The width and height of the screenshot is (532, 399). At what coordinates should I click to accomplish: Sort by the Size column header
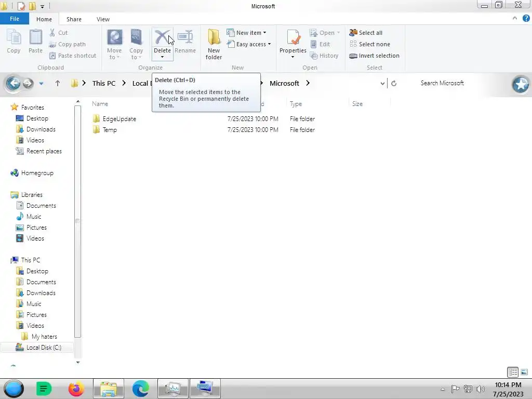(x=357, y=104)
